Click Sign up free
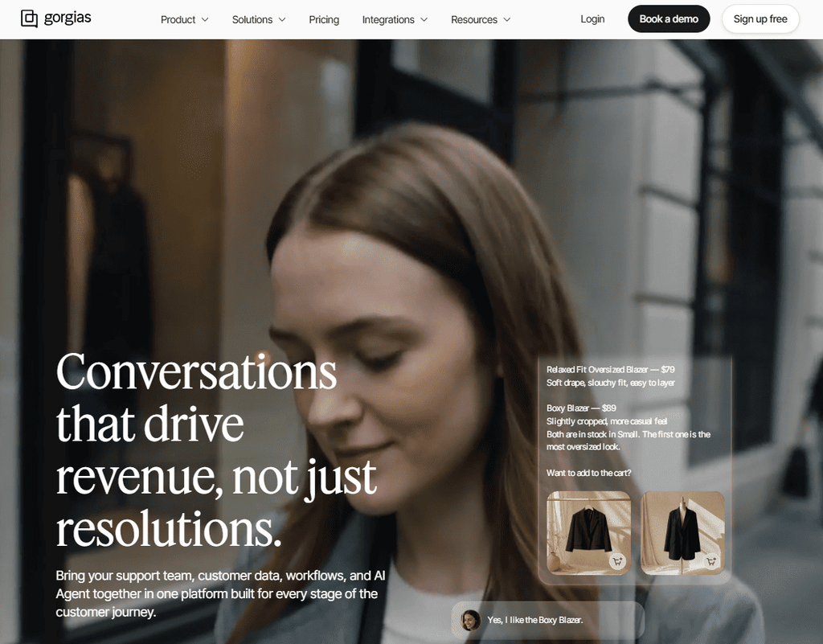This screenshot has height=644, width=823. (x=760, y=19)
